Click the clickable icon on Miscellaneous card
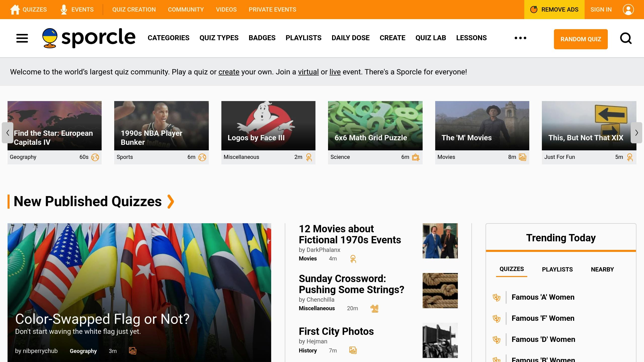 pos(309,157)
